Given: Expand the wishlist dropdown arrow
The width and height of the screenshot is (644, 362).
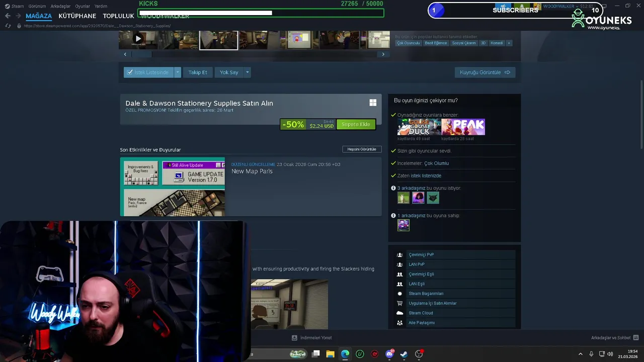Looking at the screenshot, I should (177, 72).
